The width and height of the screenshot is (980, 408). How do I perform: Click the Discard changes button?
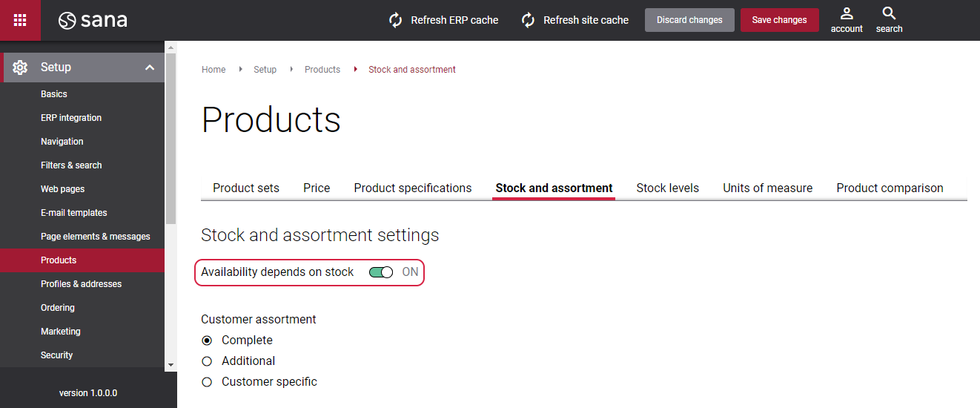tap(689, 20)
